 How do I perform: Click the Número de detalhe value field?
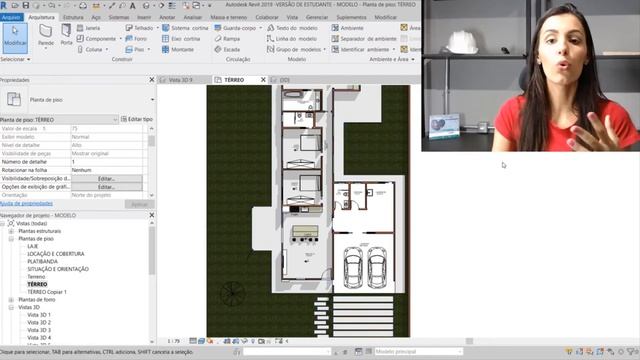click(x=107, y=162)
